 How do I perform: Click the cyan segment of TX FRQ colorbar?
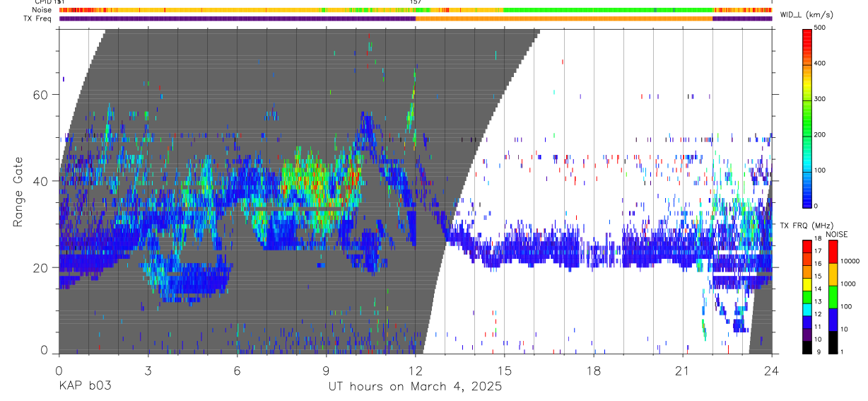[807, 310]
